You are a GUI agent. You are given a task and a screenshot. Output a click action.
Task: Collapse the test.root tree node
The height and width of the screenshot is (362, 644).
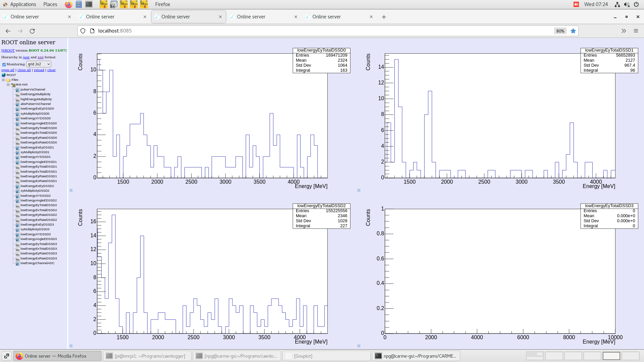tap(8, 84)
